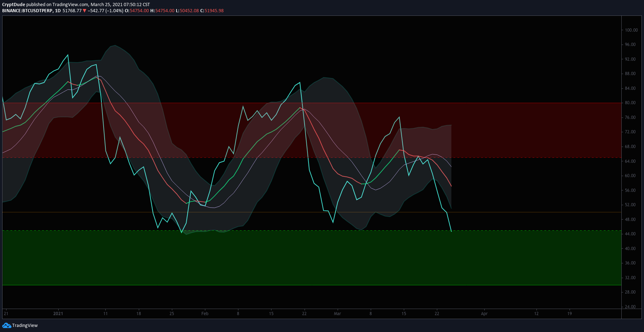Click the Apr date axis label

[x=484, y=314]
